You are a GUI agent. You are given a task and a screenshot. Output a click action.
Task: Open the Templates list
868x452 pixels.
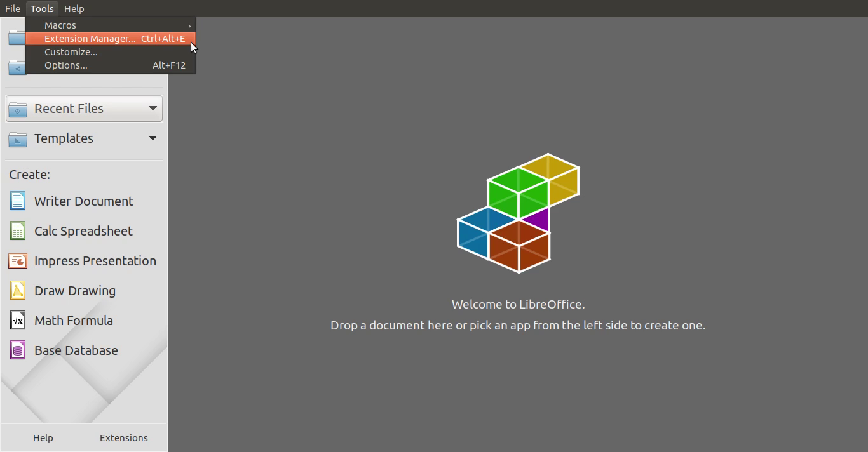point(84,138)
